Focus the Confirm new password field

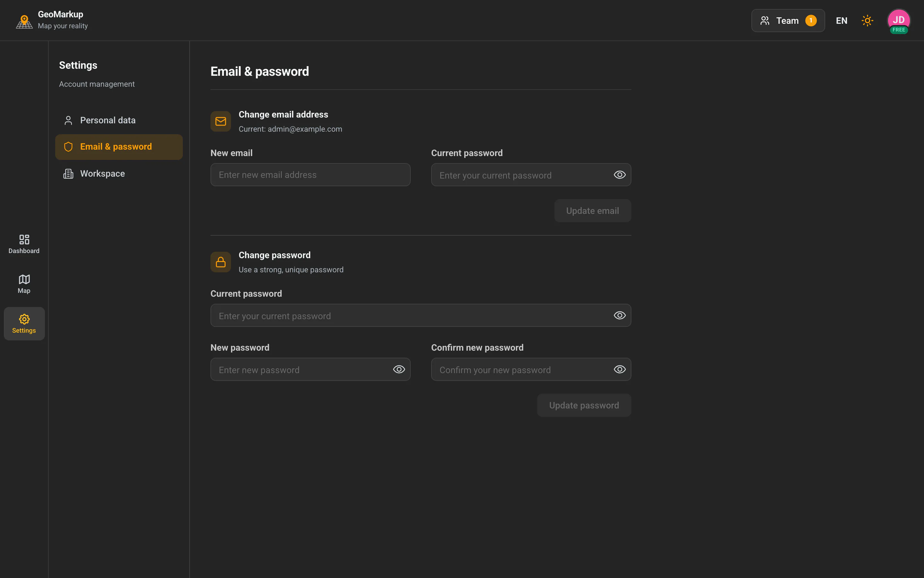pyautogui.click(x=531, y=369)
